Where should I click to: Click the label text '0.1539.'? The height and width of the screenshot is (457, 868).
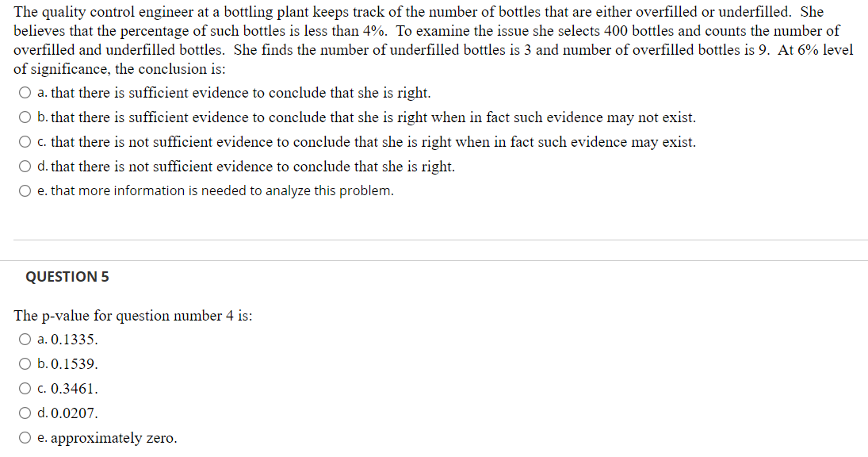pos(75,364)
